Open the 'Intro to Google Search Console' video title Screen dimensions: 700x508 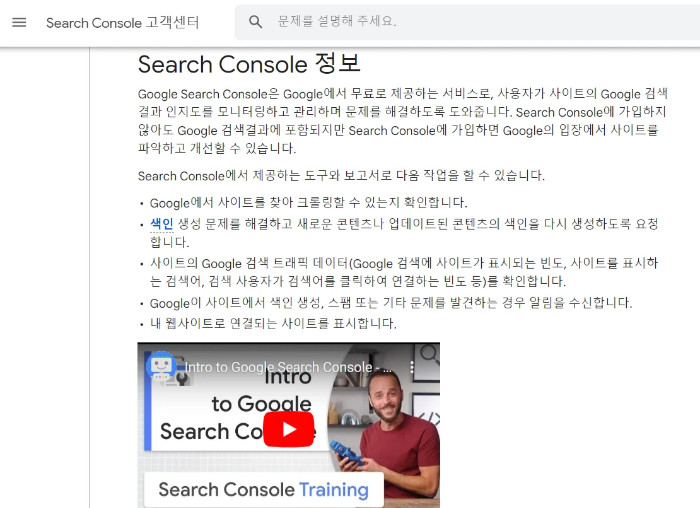pyautogui.click(x=288, y=367)
